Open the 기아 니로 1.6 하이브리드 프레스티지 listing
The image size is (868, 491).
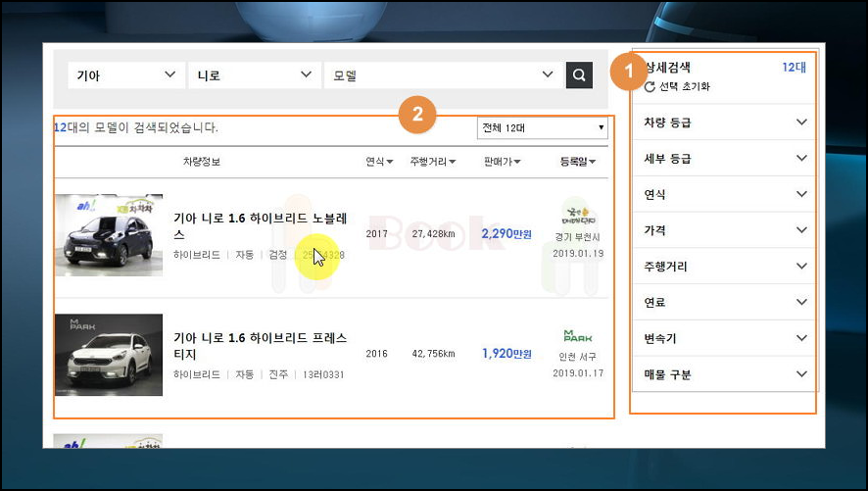(261, 345)
